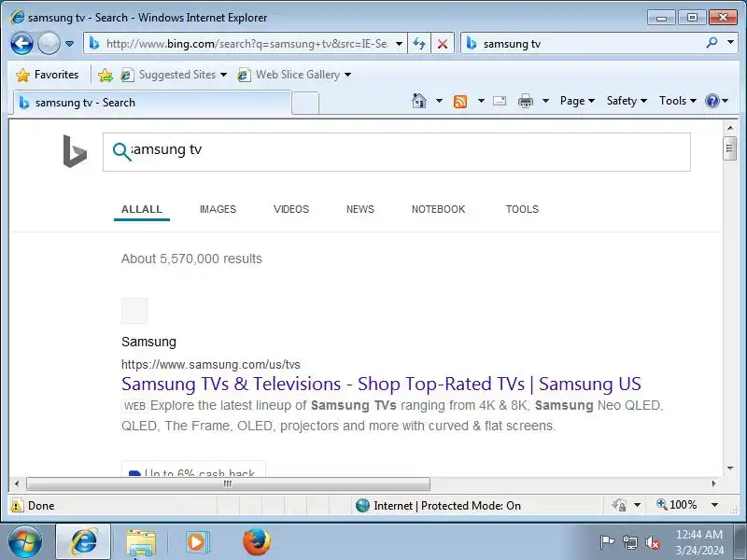Viewport: 747px width, 560px height.
Task: Click the magnifier search icon in IE toolbar
Action: [712, 43]
